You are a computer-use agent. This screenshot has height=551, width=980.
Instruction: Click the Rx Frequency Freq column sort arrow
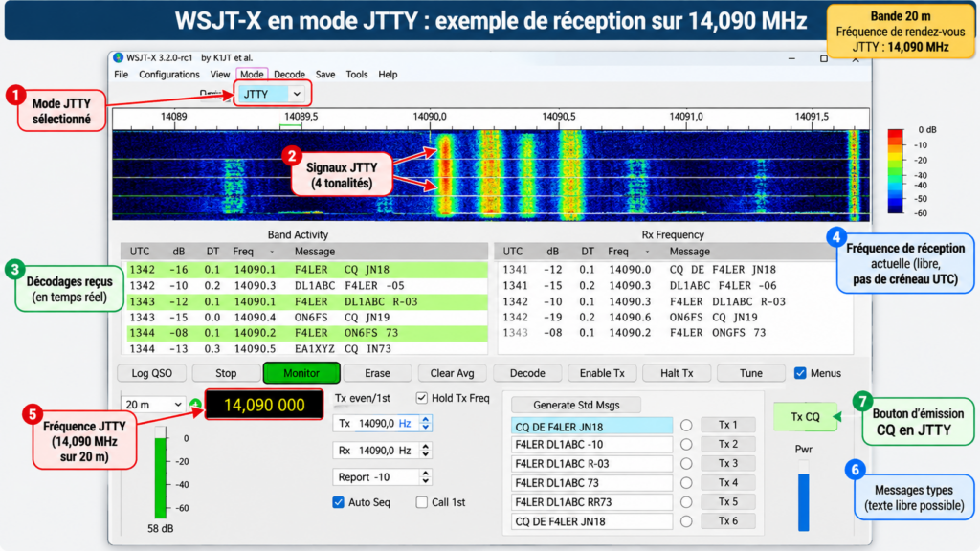(x=647, y=252)
